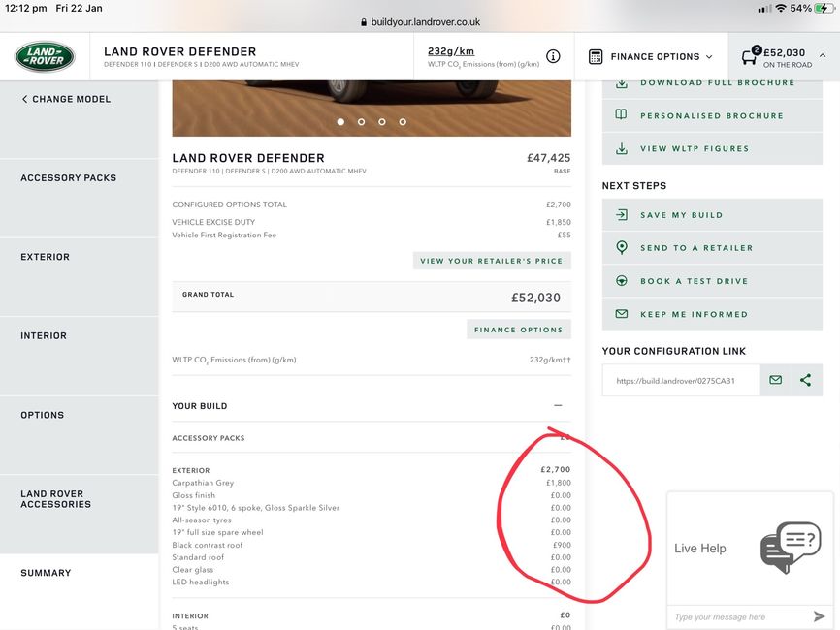
Task: Click Send to a Retailer
Action: click(x=712, y=248)
